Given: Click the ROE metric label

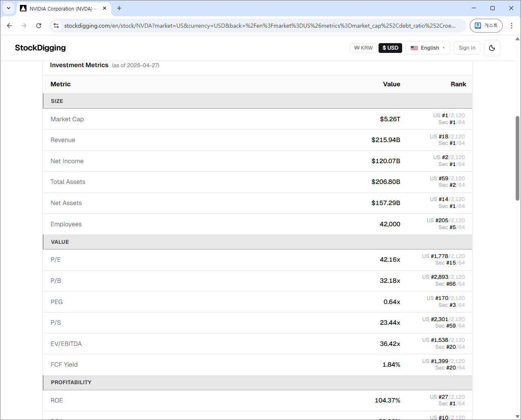Looking at the screenshot, I should pos(57,400).
